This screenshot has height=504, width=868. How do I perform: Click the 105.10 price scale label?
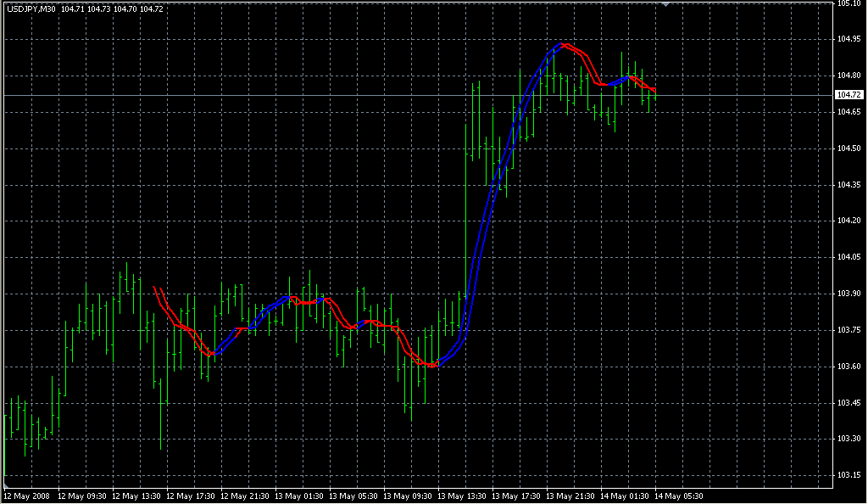tap(849, 3)
